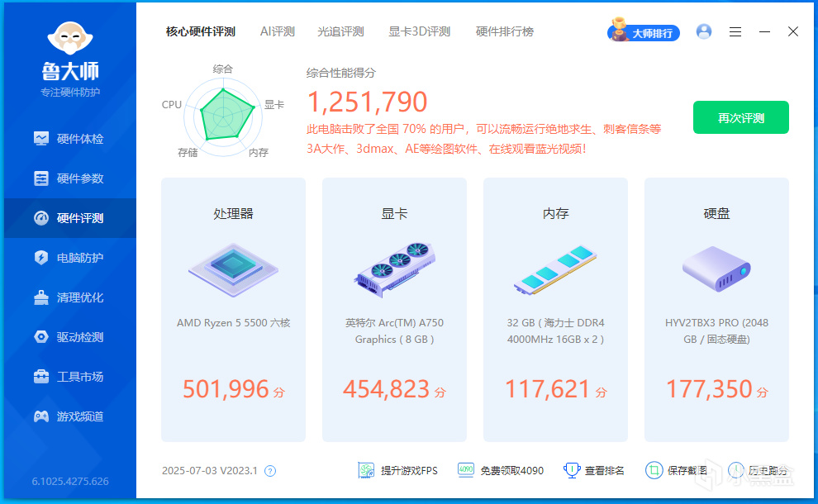This screenshot has height=504, width=818.
Task: Open the 提升游戏FPS link
Action: 409,471
